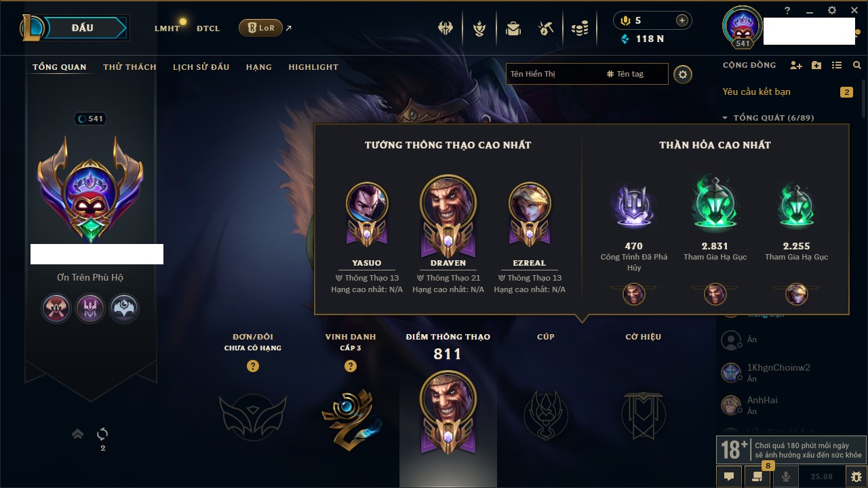Click the add friend icon
This screenshot has width=868, height=488.
coord(796,66)
